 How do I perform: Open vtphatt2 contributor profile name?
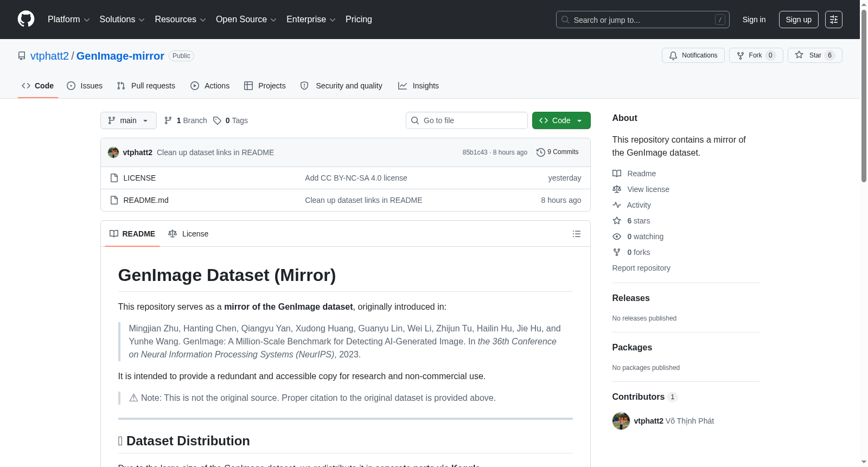[x=648, y=421]
